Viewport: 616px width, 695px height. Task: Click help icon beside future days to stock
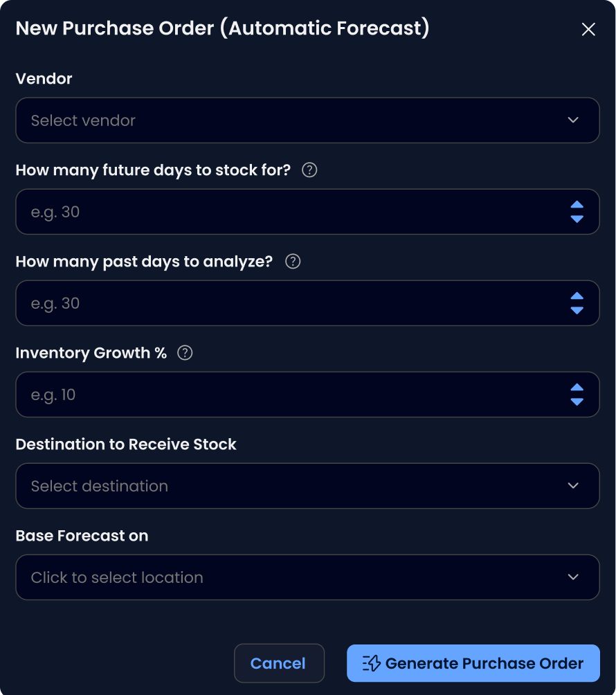310,170
